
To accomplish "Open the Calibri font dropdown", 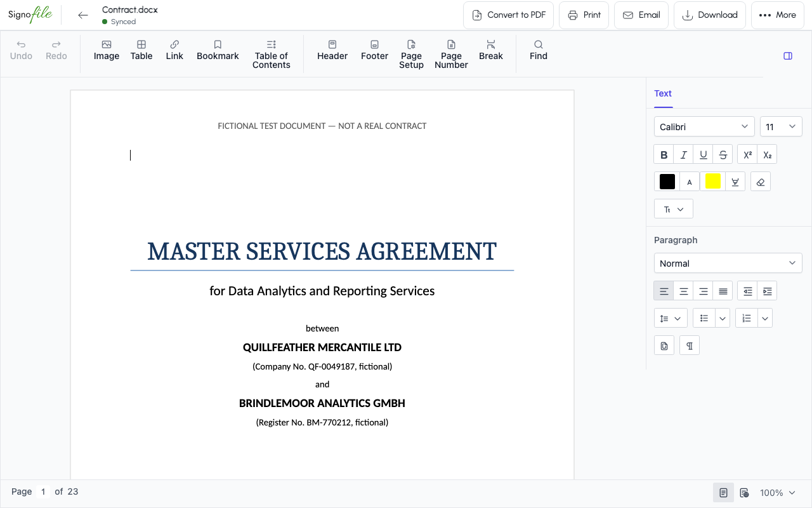I will 704,126.
